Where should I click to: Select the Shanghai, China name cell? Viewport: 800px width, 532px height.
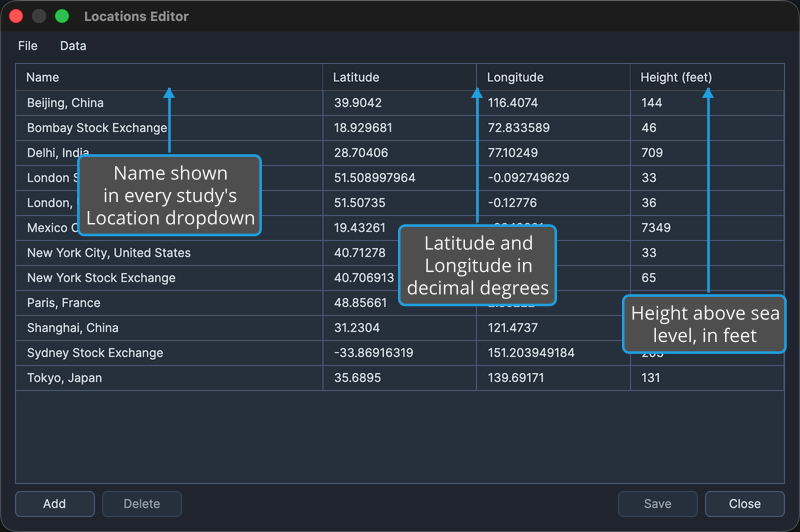point(169,327)
